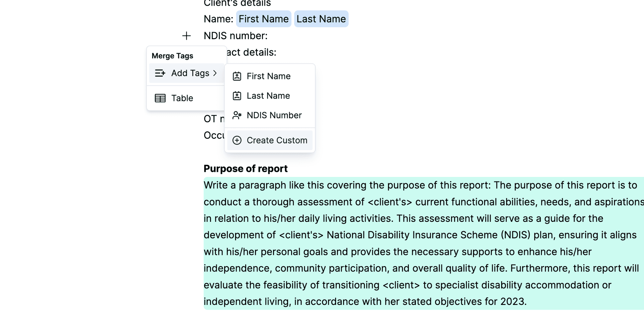Viewport: 644px width, 319px height.
Task: Click the Merge Tags menu header
Action: coord(172,56)
